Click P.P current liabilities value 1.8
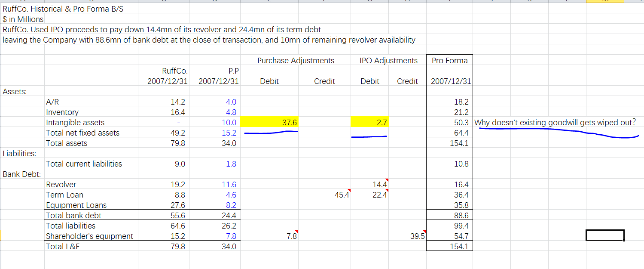644x269 pixels. click(x=231, y=164)
